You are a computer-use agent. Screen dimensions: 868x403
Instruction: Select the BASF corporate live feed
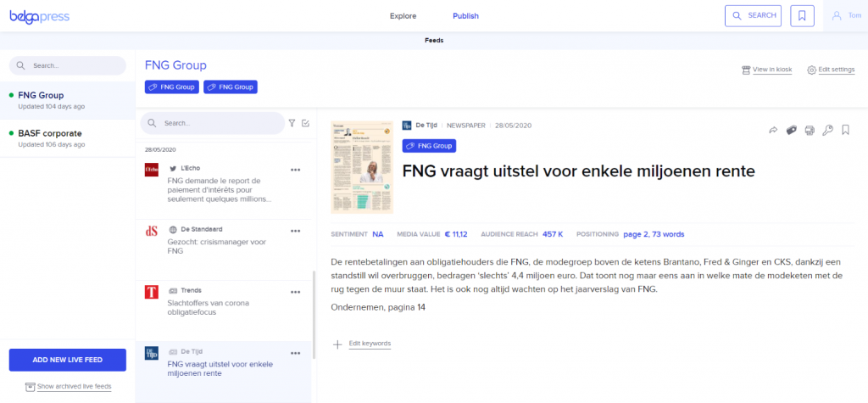68,138
